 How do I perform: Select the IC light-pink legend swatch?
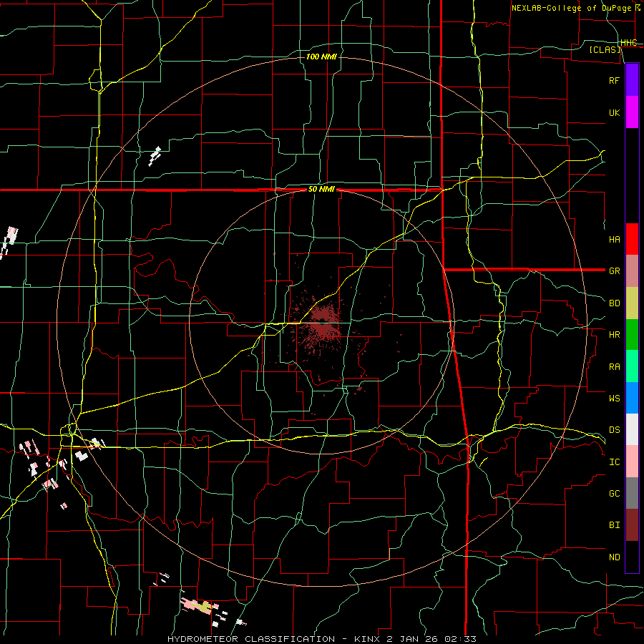click(x=632, y=462)
